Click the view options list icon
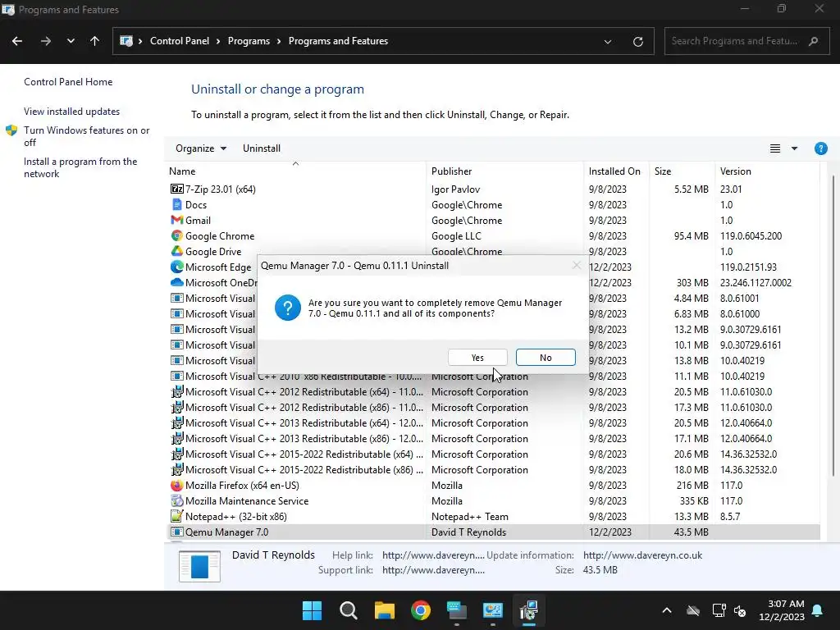Screen dimensions: 840x630 click(774, 148)
